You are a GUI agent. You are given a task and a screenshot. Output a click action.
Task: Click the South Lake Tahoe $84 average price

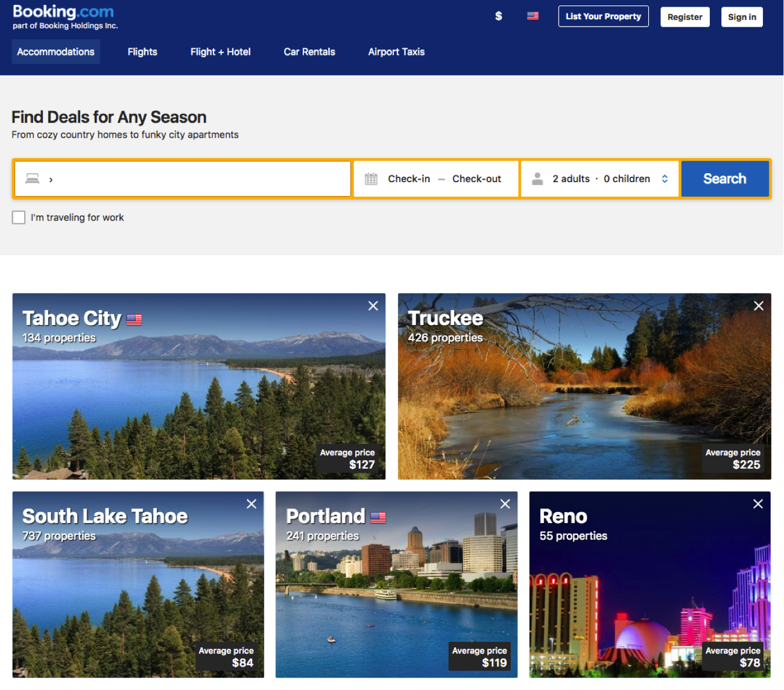click(x=226, y=657)
